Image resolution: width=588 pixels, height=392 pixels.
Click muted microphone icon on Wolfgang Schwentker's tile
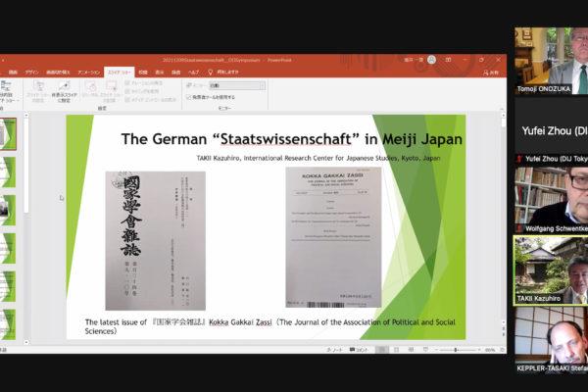point(519,228)
